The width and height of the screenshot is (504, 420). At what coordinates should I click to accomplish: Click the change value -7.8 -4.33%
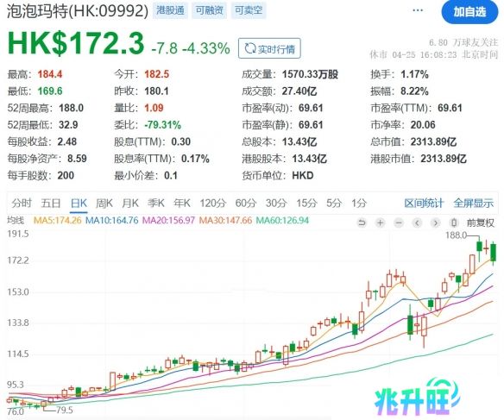point(191,48)
